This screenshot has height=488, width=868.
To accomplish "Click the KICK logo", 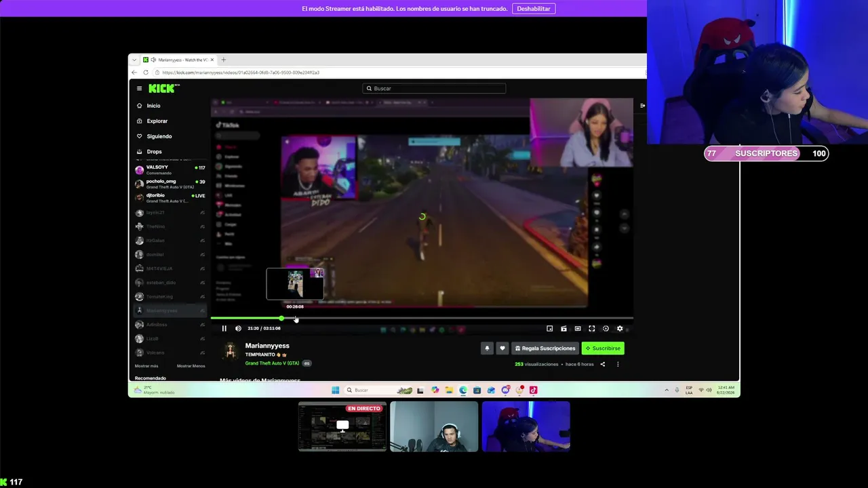I will pos(163,88).
